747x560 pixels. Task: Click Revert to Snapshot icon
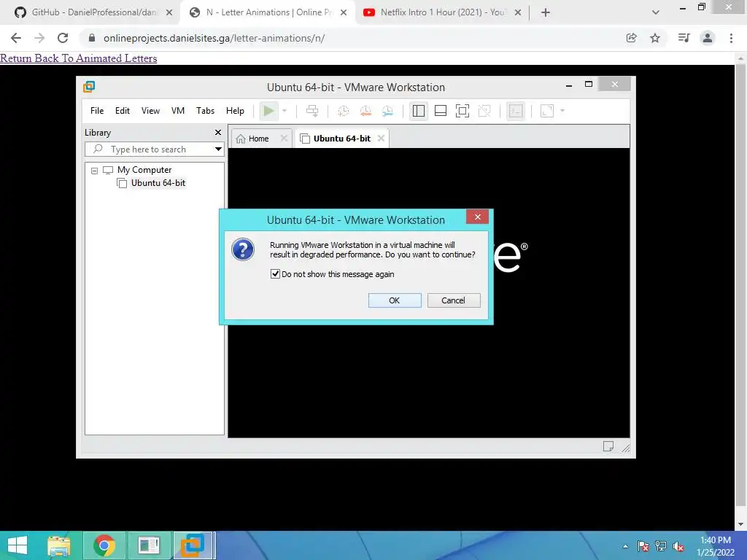pos(365,111)
